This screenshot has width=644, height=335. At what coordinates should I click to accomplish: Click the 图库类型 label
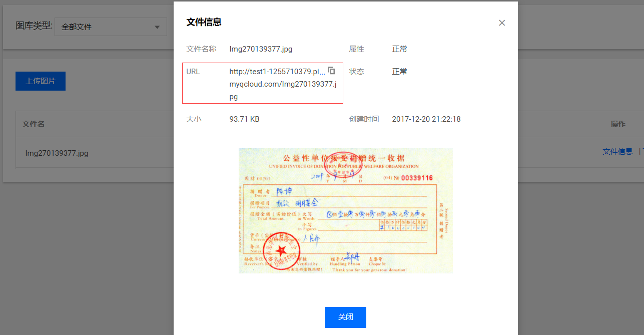point(34,26)
